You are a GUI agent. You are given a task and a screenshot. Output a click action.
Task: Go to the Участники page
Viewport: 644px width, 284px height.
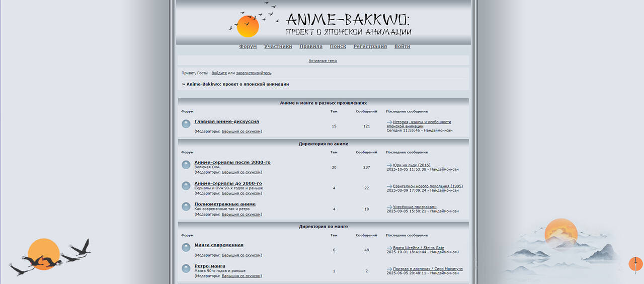point(278,46)
